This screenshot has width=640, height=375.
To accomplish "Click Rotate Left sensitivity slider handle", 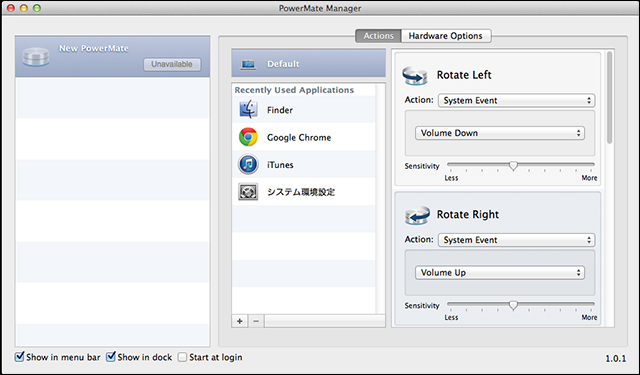I will point(513,165).
